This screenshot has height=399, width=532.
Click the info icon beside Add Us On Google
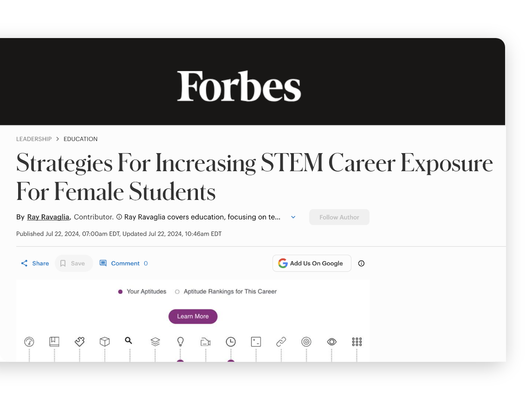point(361,264)
